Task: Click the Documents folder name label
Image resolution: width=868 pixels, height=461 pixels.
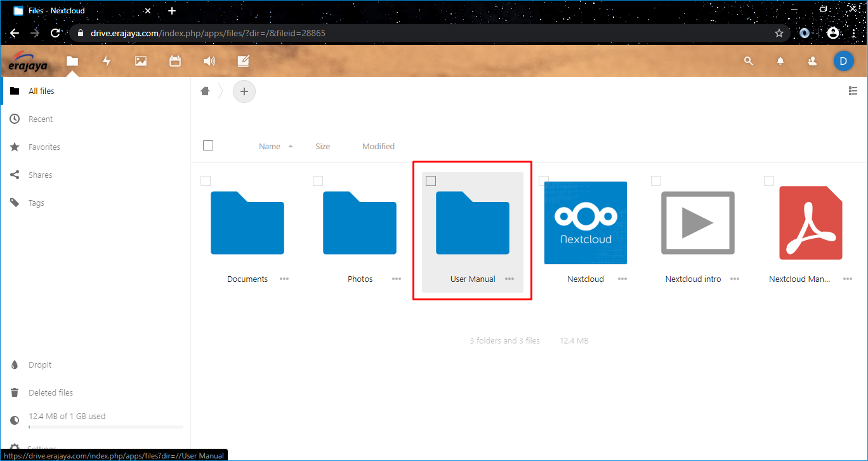Action: pyautogui.click(x=247, y=279)
